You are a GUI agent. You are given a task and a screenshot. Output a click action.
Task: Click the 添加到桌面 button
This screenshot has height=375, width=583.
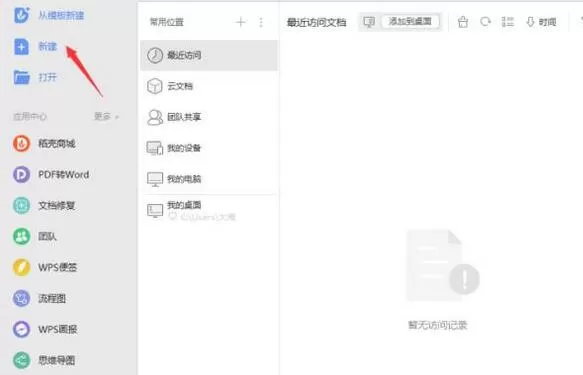pyautogui.click(x=410, y=22)
